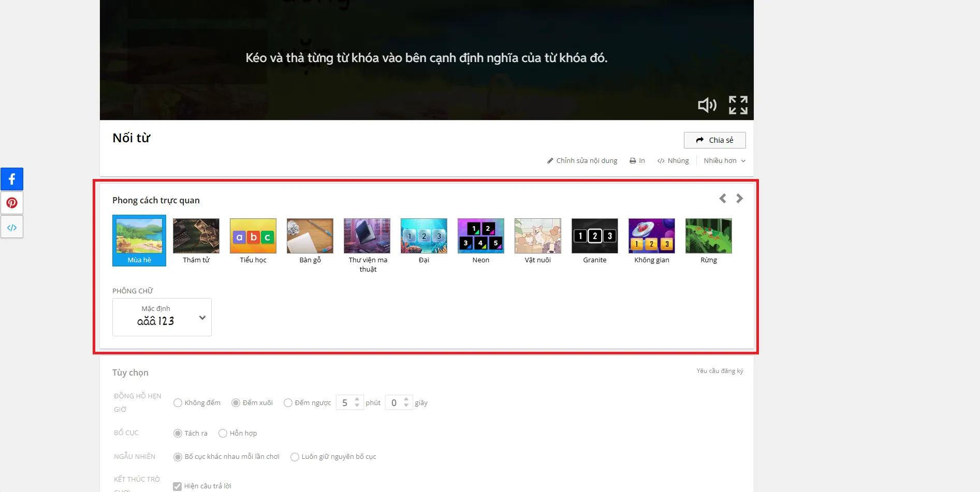
Task: Click the In print link
Action: coord(637,161)
